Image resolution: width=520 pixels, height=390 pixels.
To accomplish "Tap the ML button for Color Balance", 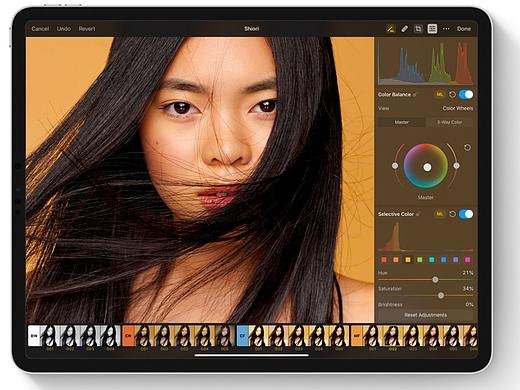I will click(x=440, y=95).
